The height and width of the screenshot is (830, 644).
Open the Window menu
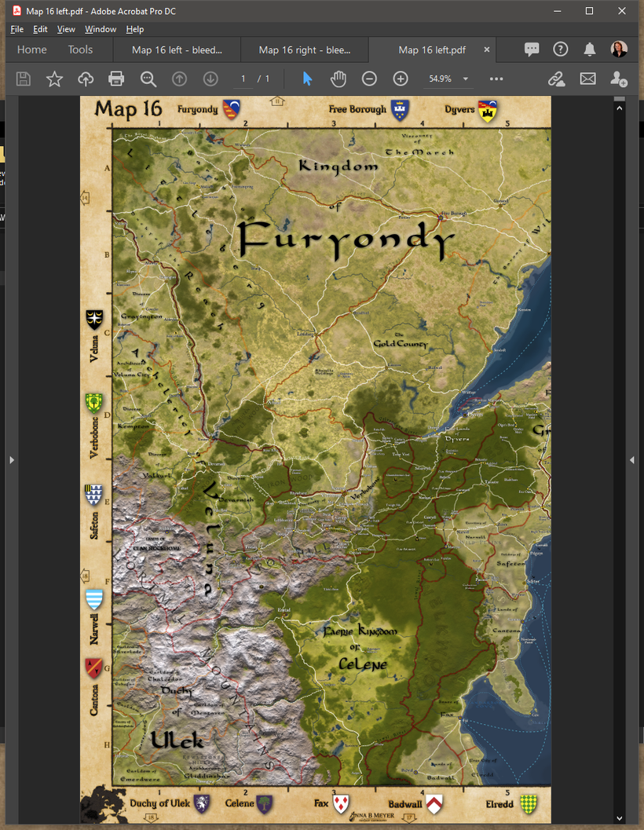(x=101, y=28)
